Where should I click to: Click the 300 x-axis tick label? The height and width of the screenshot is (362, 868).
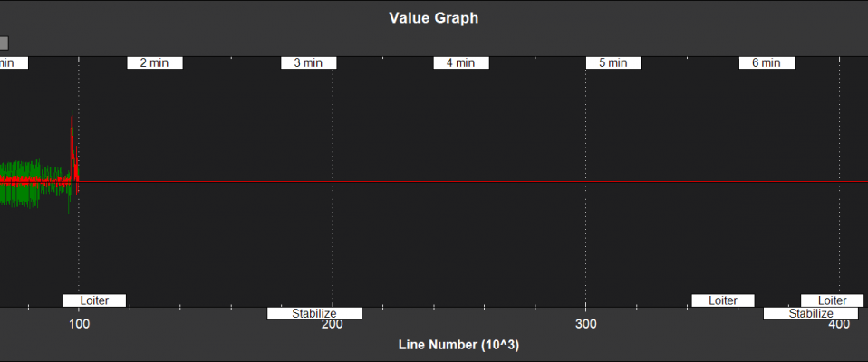click(586, 325)
